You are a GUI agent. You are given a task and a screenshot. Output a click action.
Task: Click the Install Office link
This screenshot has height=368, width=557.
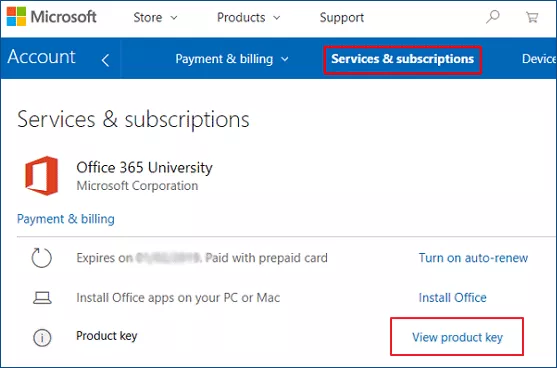(453, 298)
